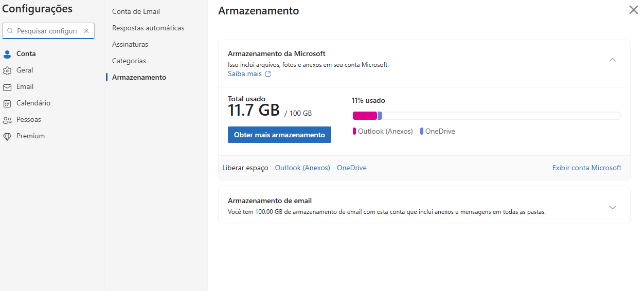Click the search magnifier icon
This screenshot has height=291, width=644.
10,31
